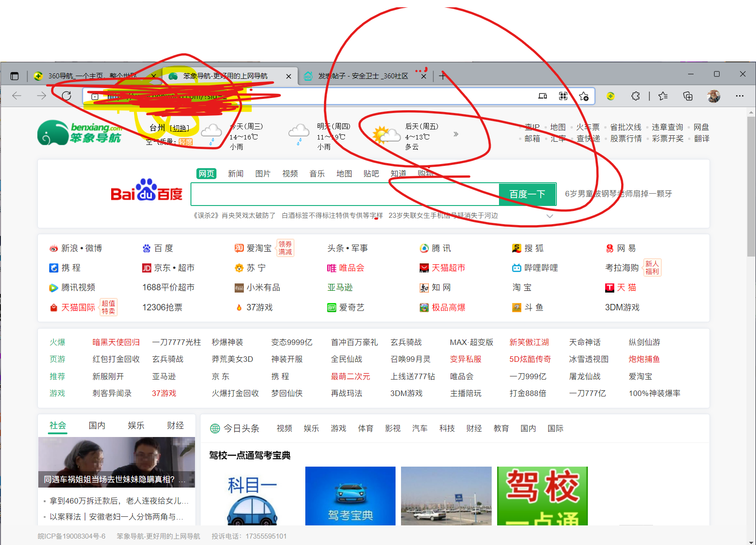Open the Collections icon
Image resolution: width=756 pixels, height=545 pixels.
coord(688,96)
